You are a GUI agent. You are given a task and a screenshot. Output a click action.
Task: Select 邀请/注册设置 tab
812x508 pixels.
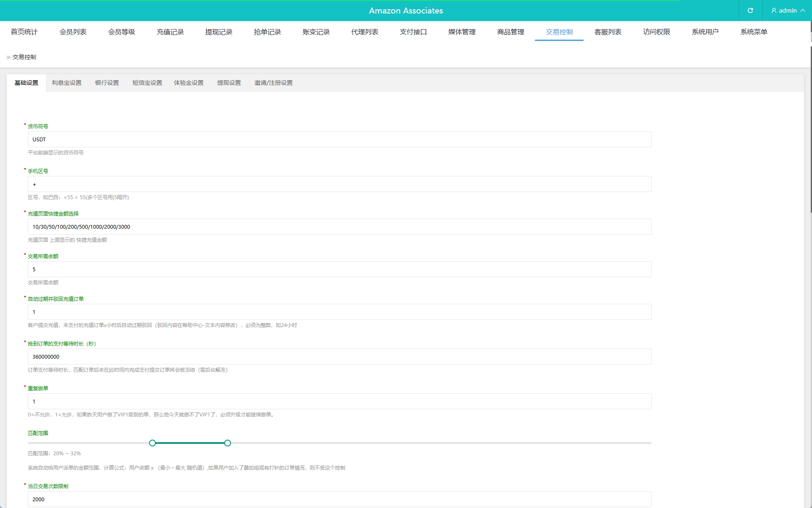pyautogui.click(x=273, y=83)
